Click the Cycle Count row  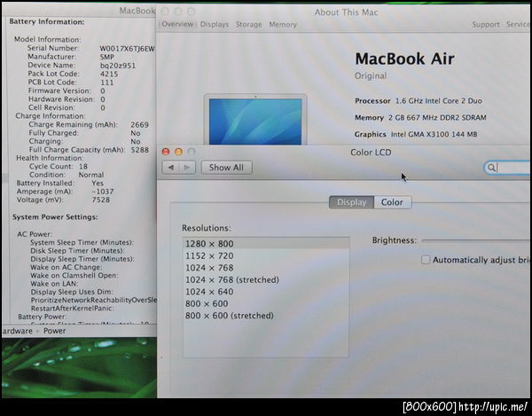pos(59,166)
